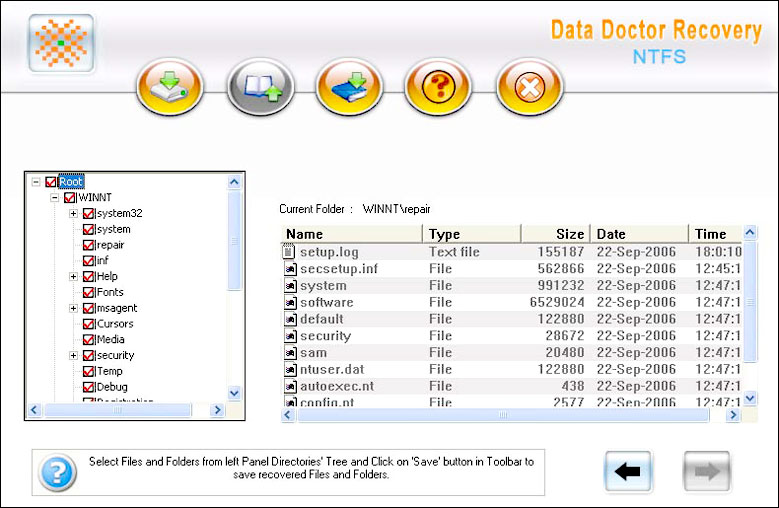The height and width of the screenshot is (508, 779).
Task: Click the file list scroll down arrow
Action: pyautogui.click(x=750, y=398)
